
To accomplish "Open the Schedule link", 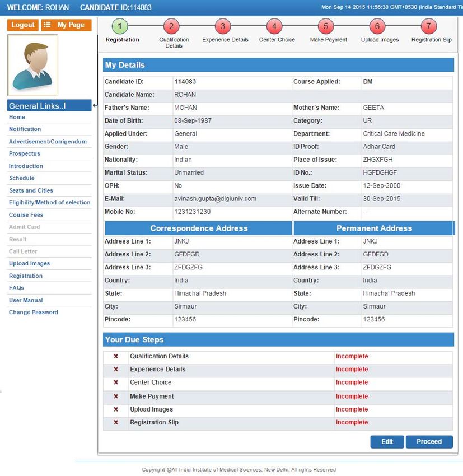I will (21, 178).
